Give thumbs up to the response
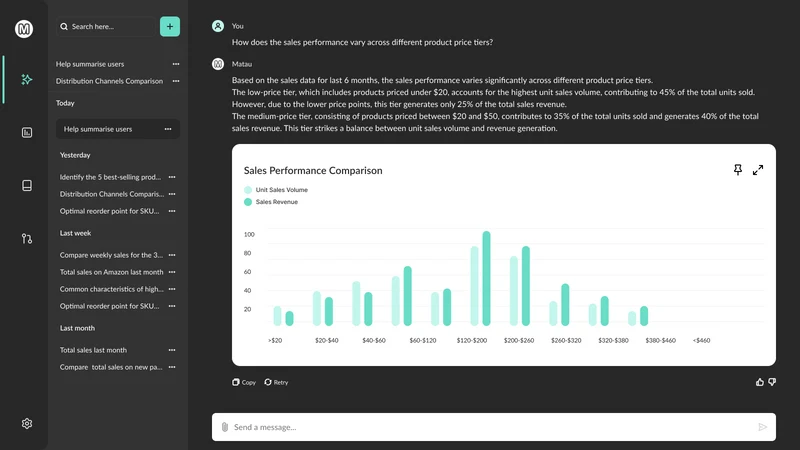 (x=760, y=382)
